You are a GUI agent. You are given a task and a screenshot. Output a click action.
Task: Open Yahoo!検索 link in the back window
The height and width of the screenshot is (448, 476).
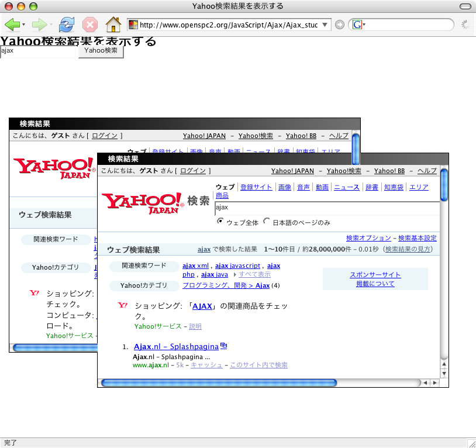pos(256,136)
